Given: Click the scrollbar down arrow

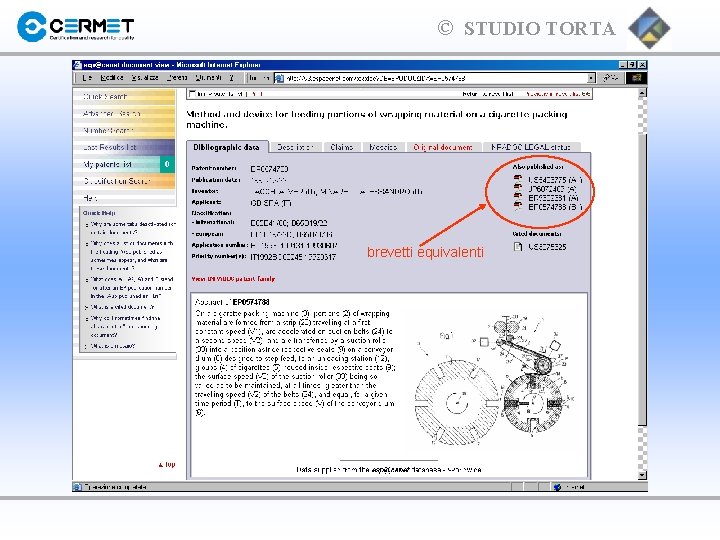Looking at the screenshot, I should click(x=642, y=475).
